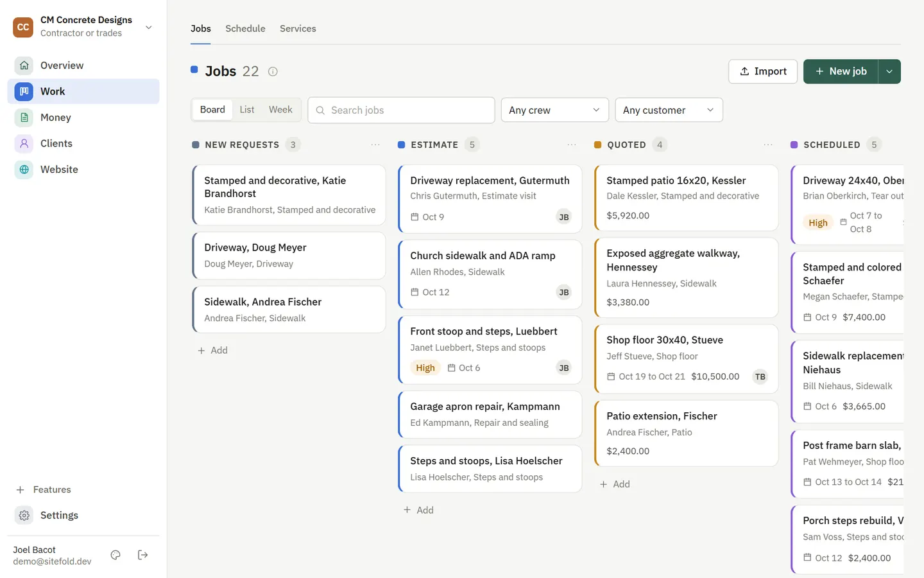Screen dimensions: 924x578
Task: Click the CC company logo avatar
Action: coord(23,27)
